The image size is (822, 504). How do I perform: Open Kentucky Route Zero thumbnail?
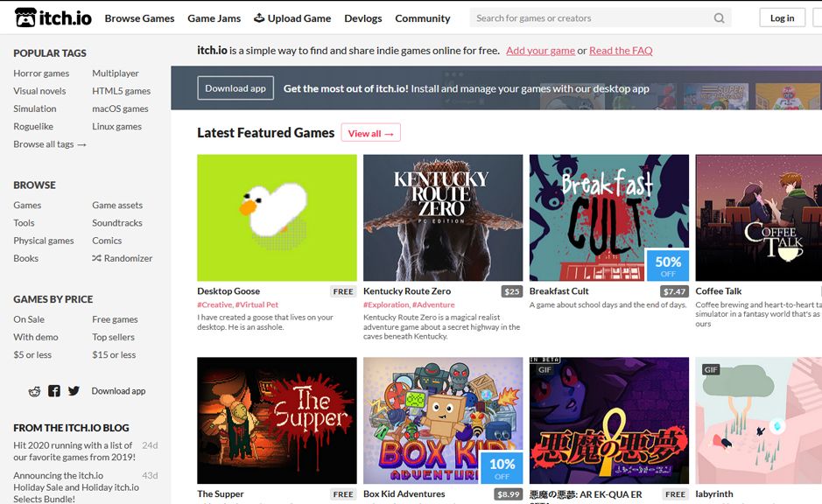click(443, 217)
